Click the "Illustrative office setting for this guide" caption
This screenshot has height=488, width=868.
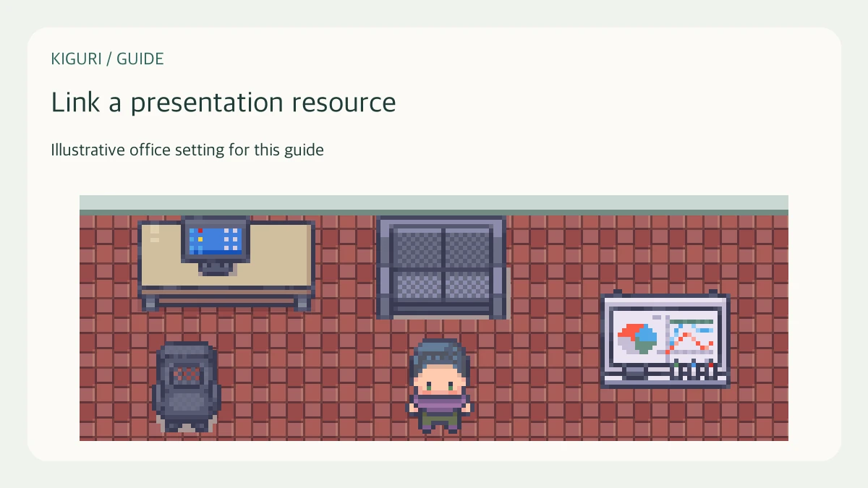click(x=187, y=150)
